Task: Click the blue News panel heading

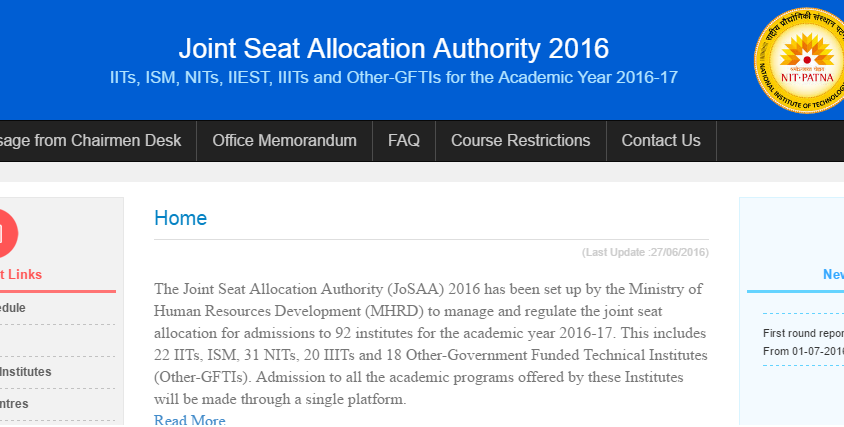Action: click(x=832, y=275)
